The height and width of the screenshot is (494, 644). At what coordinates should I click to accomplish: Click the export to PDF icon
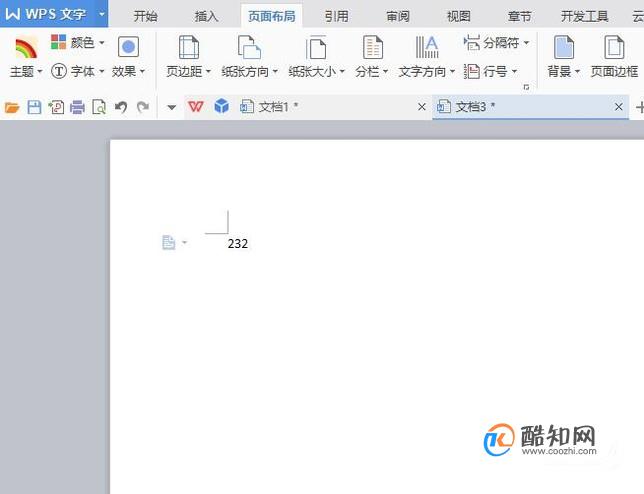click(56, 108)
